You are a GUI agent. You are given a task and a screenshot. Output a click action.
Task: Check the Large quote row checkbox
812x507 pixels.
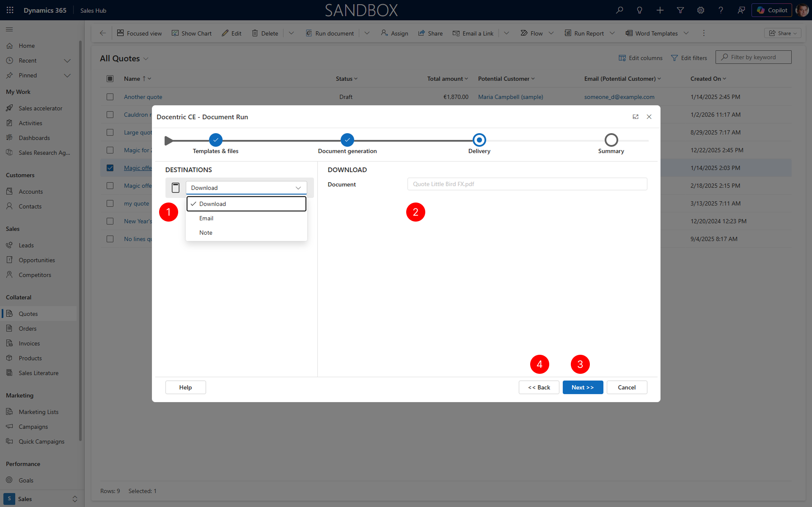coord(110,132)
